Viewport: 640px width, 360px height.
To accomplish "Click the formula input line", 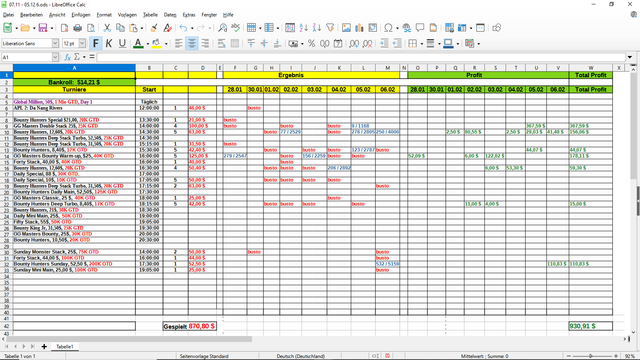I will tap(361, 57).
